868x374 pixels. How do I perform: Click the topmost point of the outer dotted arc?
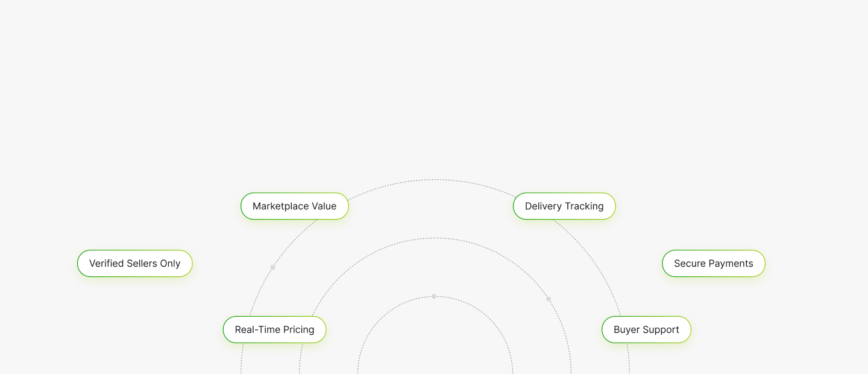pyautogui.click(x=435, y=180)
